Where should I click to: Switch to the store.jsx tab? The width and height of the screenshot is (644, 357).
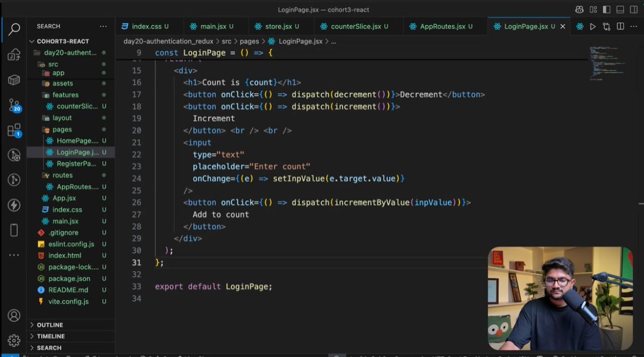pos(280,26)
